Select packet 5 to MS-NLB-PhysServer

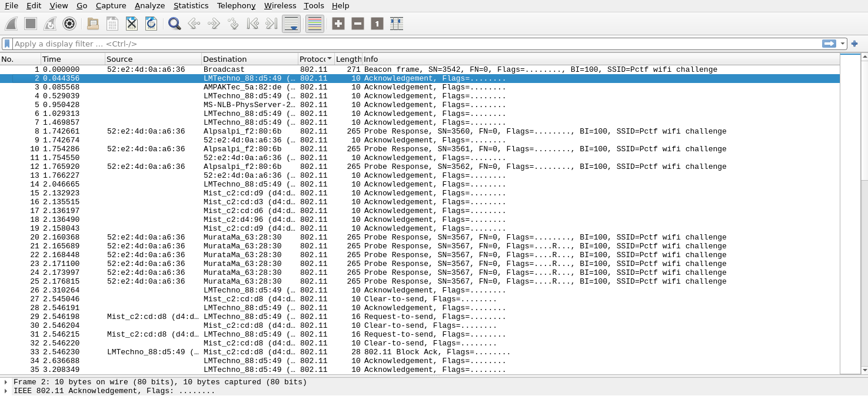(x=420, y=105)
